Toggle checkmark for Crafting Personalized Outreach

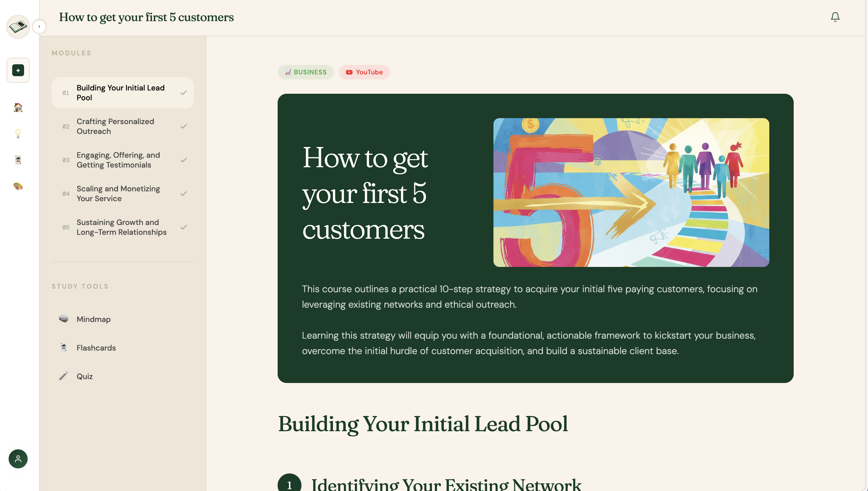184,126
